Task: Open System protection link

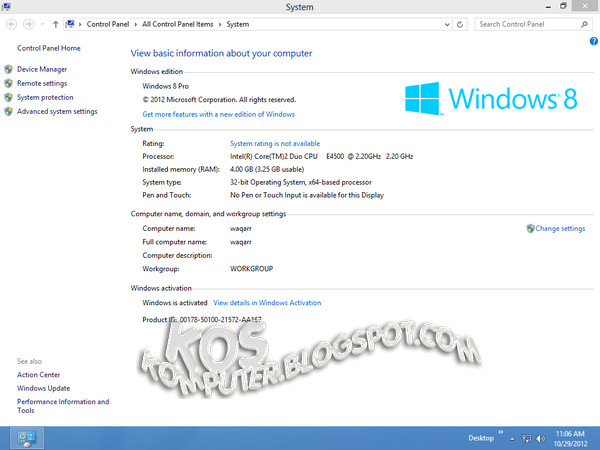Action: pos(45,97)
